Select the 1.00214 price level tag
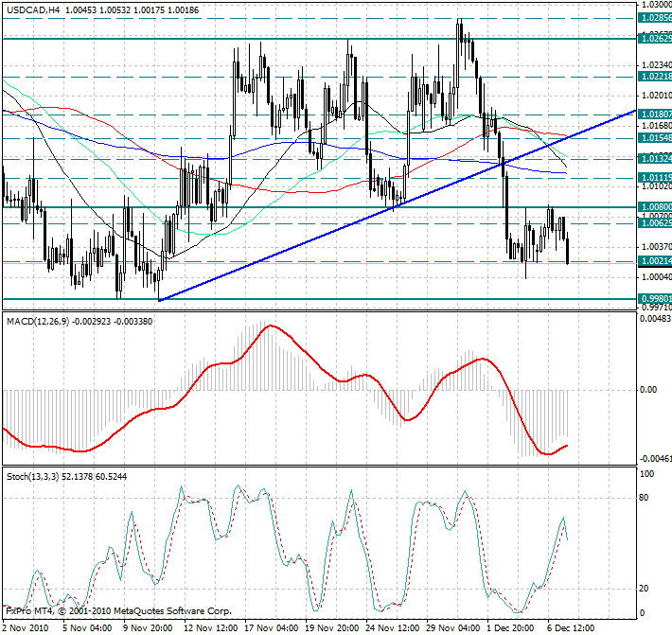 pos(655,260)
